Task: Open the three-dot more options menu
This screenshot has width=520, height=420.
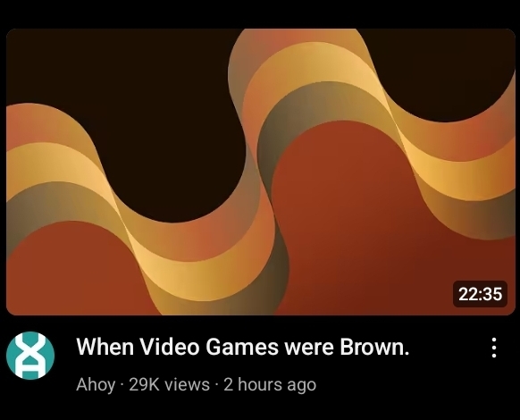Action: [x=494, y=348]
